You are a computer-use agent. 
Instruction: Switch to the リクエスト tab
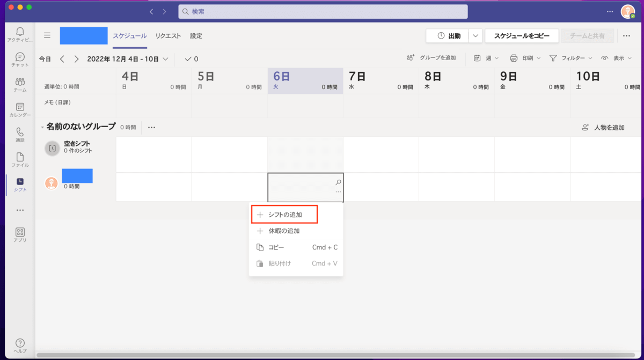(x=168, y=36)
